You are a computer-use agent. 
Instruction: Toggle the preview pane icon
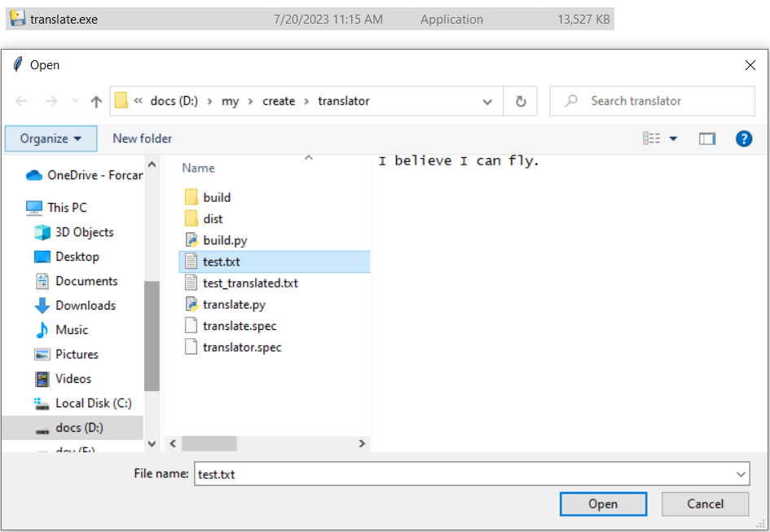pos(706,138)
